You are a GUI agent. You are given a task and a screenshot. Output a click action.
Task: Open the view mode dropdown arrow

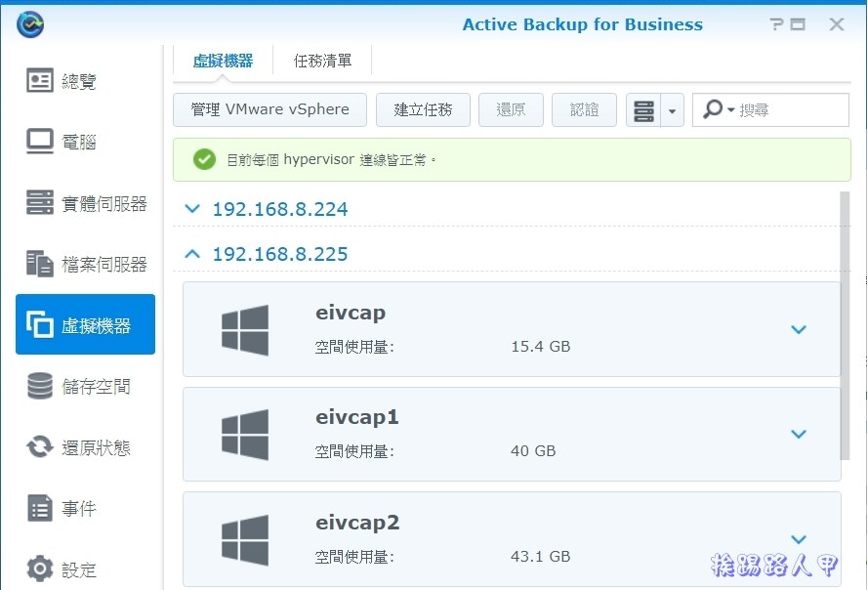click(672, 110)
